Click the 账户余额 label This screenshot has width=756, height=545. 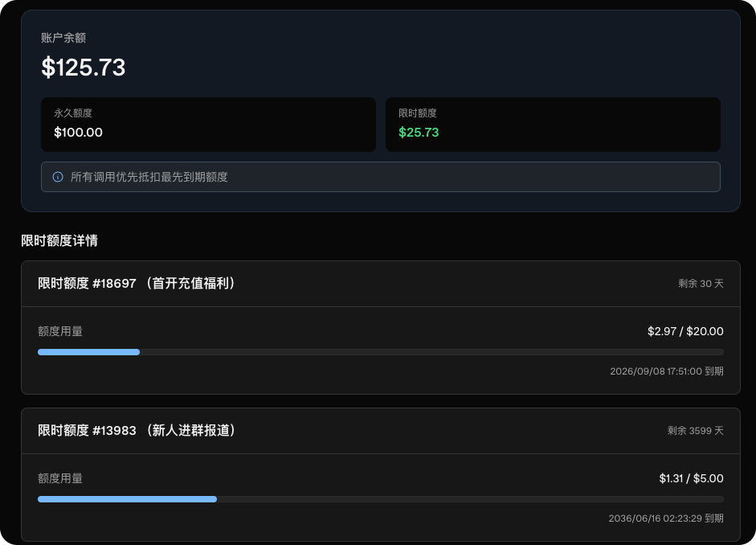pos(63,38)
